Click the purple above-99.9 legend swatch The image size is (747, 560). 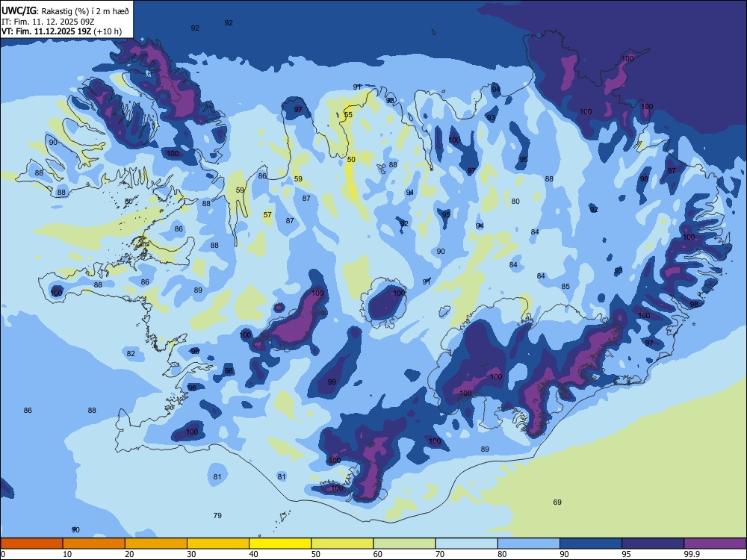[x=715, y=544]
